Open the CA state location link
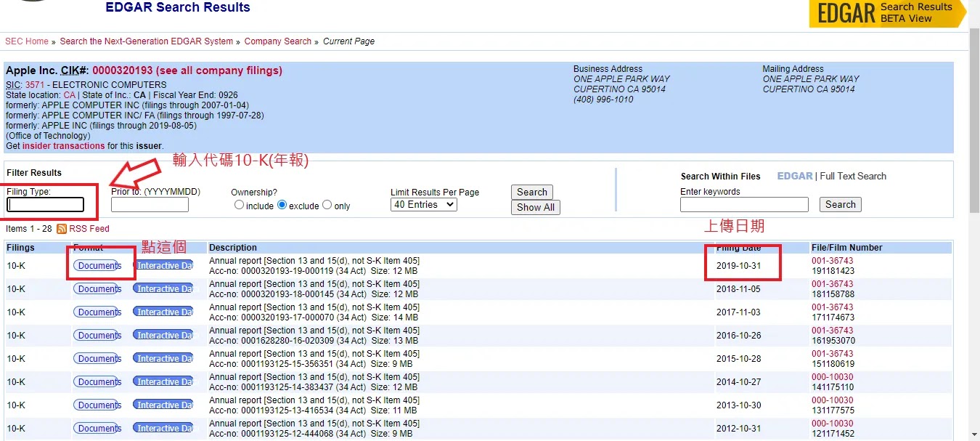 [69, 95]
